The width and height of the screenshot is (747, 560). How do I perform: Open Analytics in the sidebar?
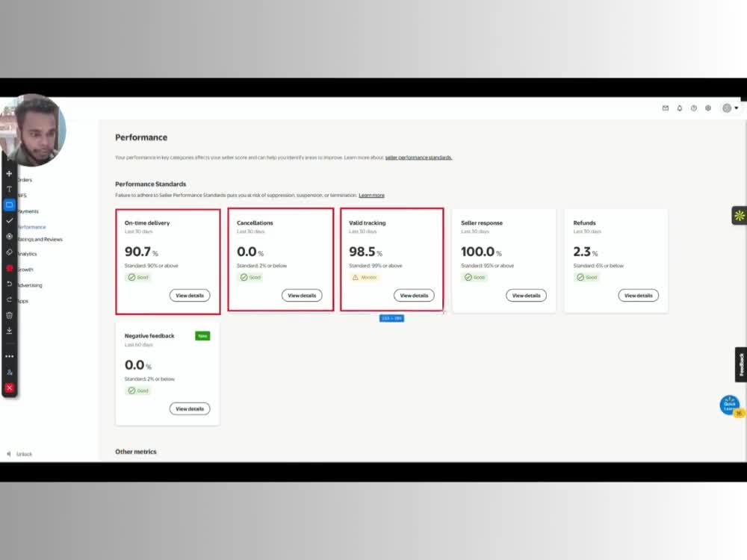coord(27,254)
